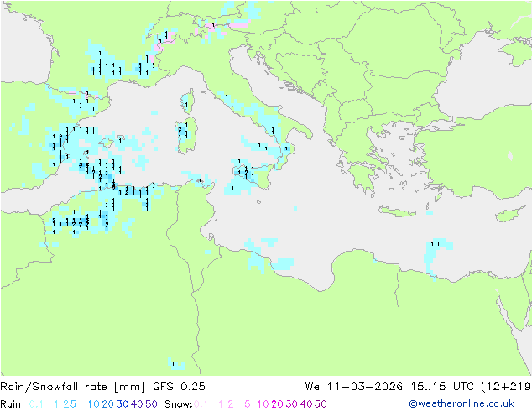The image size is (532, 411).
Task: Pick the rain legend value 30
Action: (x=123, y=404)
